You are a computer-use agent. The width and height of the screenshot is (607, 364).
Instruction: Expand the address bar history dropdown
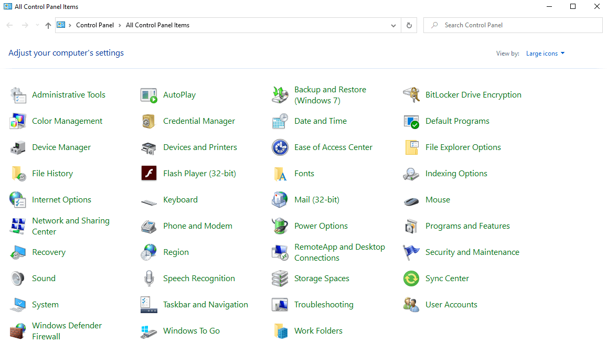coord(393,26)
